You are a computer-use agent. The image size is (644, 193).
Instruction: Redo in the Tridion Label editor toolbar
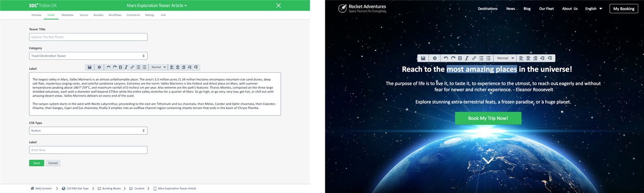tap(115, 67)
